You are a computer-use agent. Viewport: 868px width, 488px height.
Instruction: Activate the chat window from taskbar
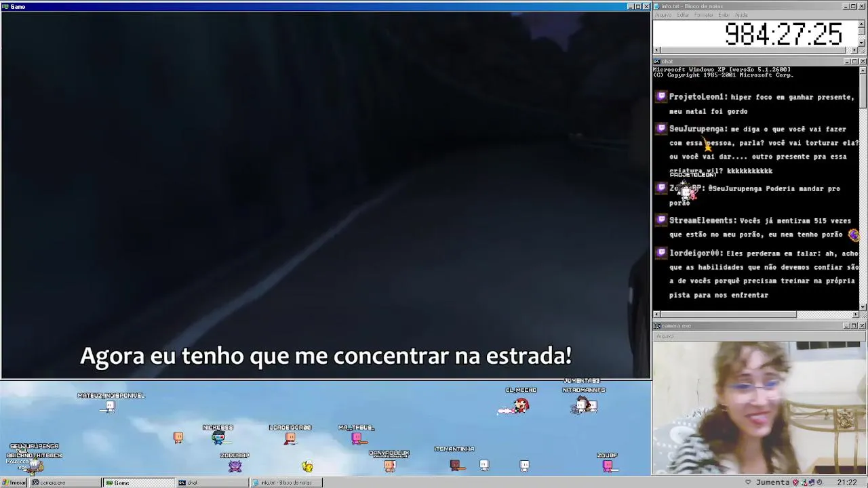(x=212, y=483)
